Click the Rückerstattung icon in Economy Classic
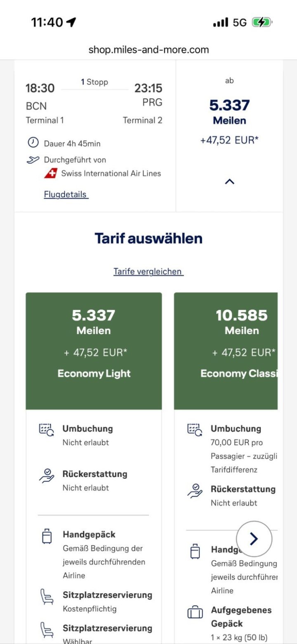Image resolution: width=297 pixels, height=644 pixels. [195, 491]
